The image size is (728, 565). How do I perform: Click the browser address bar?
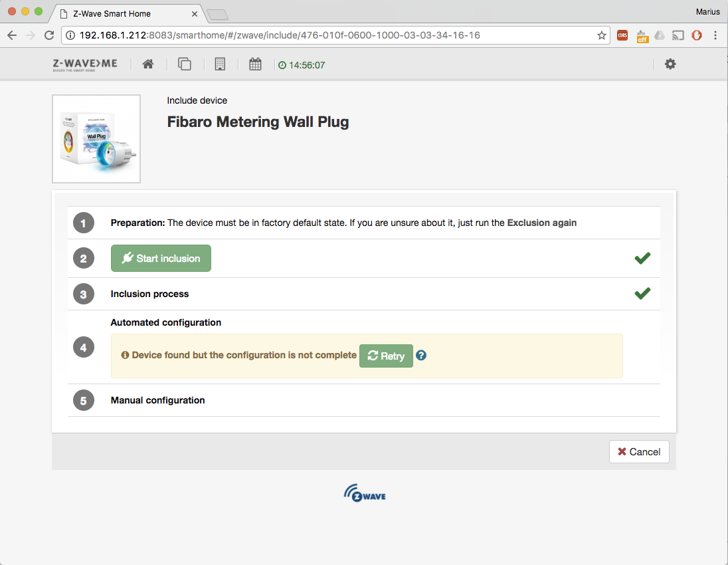(x=335, y=35)
